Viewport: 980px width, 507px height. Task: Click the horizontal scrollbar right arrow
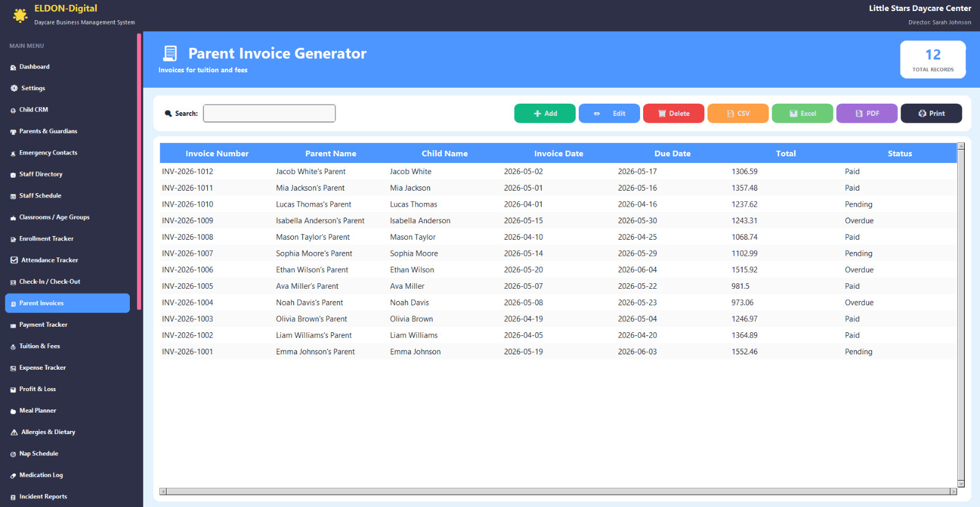coord(953,491)
